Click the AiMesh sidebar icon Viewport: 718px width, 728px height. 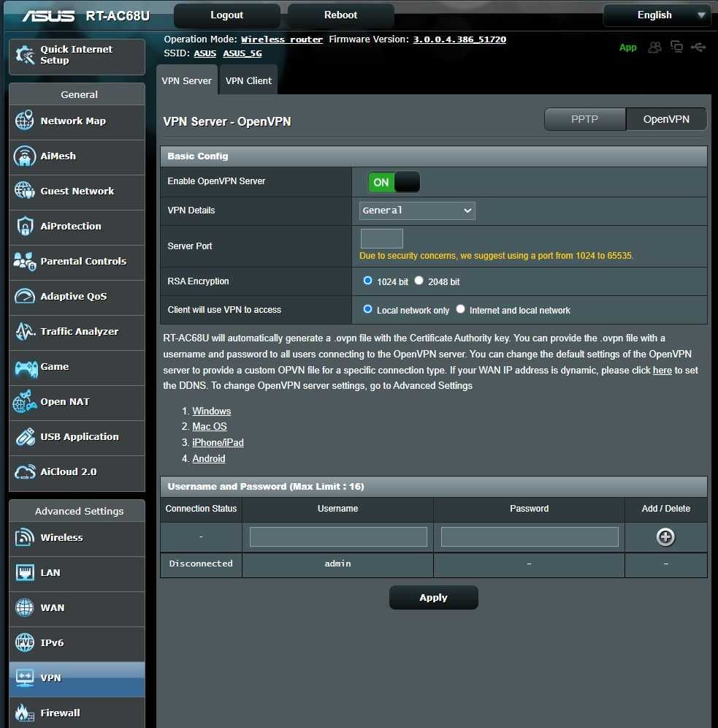pyautogui.click(x=25, y=156)
